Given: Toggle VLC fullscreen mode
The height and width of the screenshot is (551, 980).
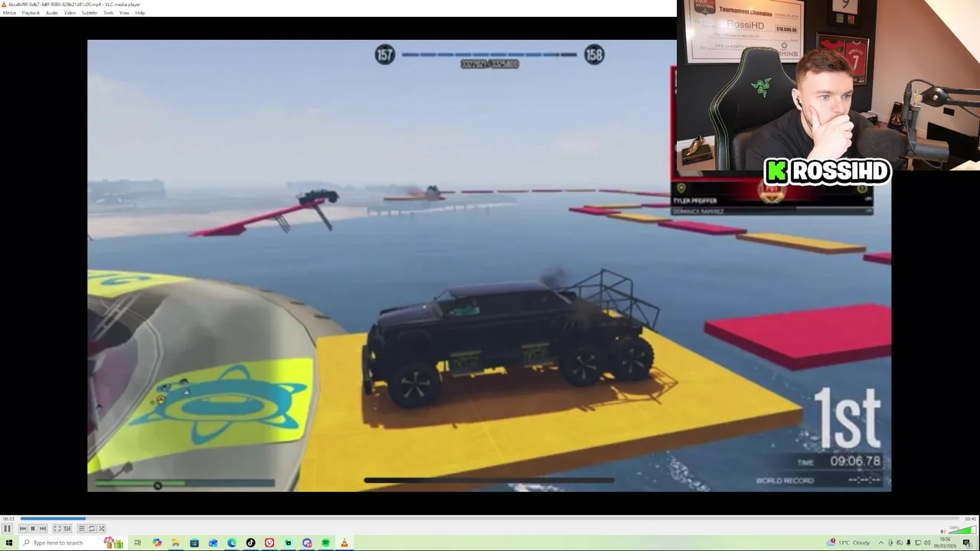Looking at the screenshot, I should tap(57, 529).
